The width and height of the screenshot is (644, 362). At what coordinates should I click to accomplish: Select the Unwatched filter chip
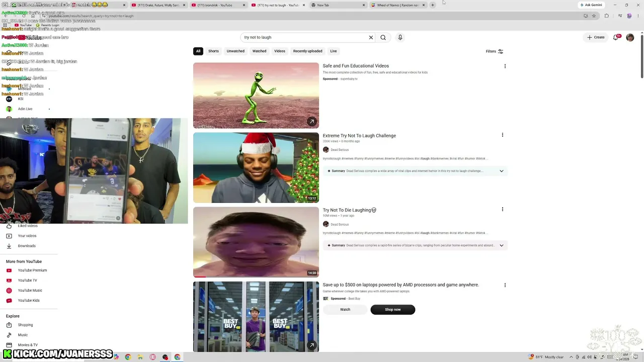[x=235, y=51]
